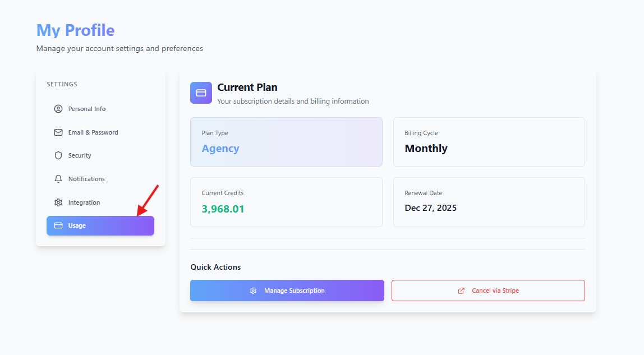Click the Current Credits value 3,968.01
The width and height of the screenshot is (644, 355).
(223, 209)
